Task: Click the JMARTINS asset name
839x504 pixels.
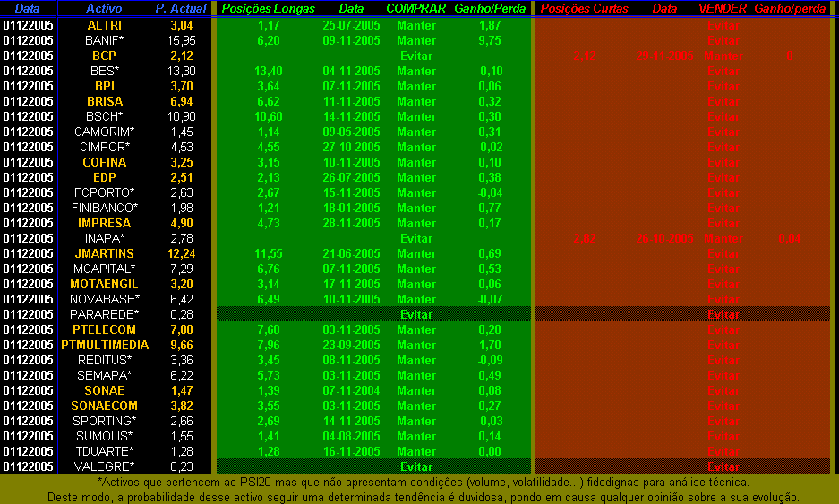Action: [x=105, y=253]
